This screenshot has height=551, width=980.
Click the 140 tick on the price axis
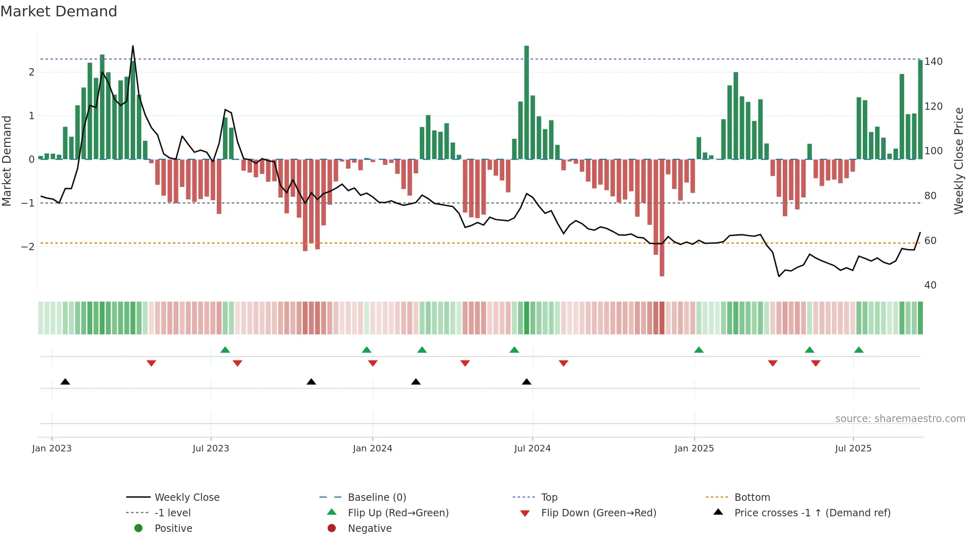pyautogui.click(x=933, y=62)
